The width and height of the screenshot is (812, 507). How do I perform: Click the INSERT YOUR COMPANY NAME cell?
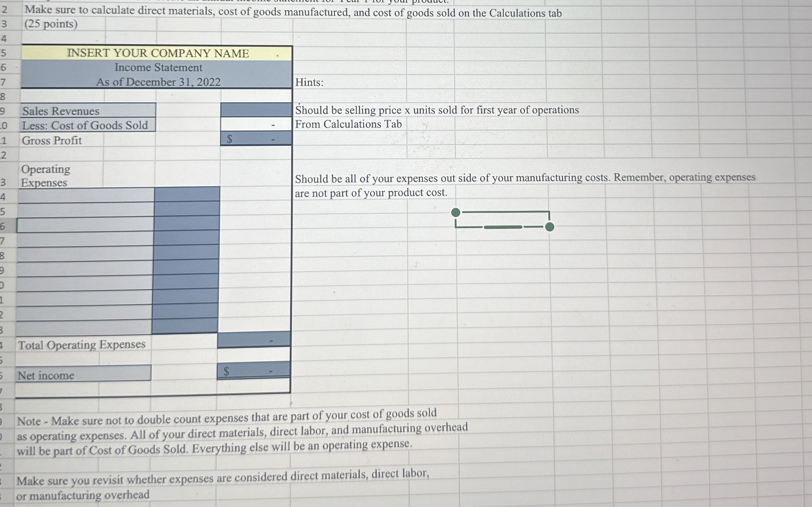click(158, 53)
